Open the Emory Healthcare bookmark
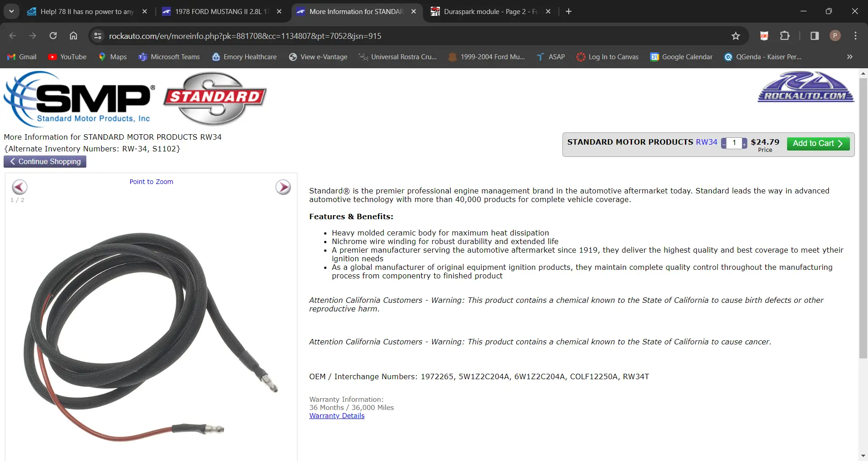Screen dimensions: 868x461 coord(245,57)
